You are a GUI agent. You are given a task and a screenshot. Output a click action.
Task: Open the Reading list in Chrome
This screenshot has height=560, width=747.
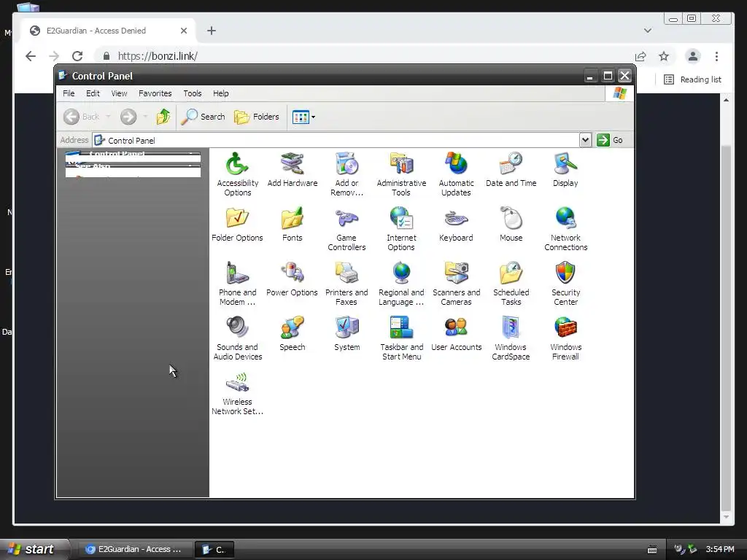(692, 79)
